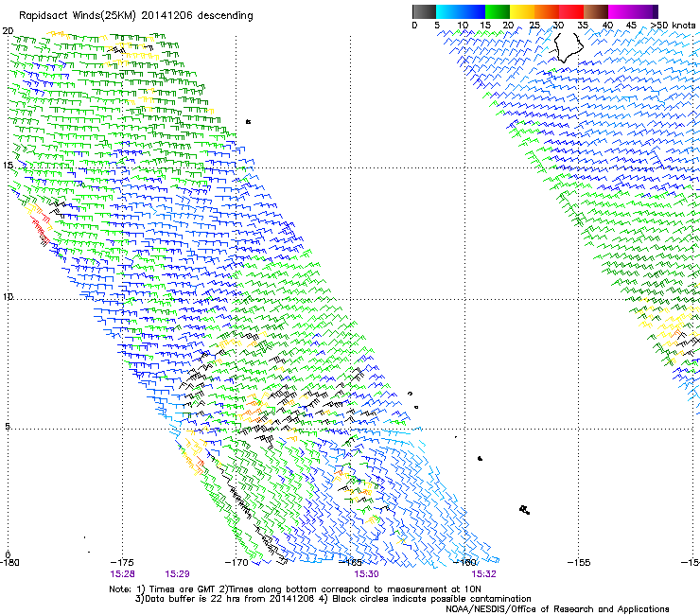The height and width of the screenshot is (615, 700).
Task: Pick the orange 25–30 knots legend segment
Action: tap(547, 11)
